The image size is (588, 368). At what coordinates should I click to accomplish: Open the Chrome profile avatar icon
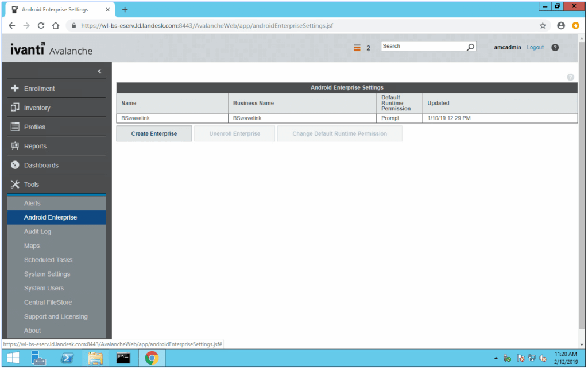[560, 25]
